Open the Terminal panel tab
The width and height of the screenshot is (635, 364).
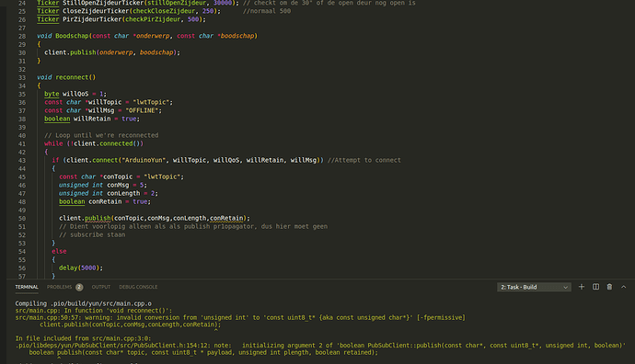[x=27, y=287]
